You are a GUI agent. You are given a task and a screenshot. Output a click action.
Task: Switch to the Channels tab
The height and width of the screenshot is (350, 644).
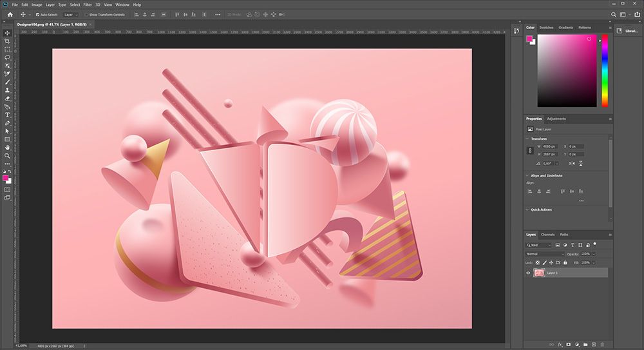547,235
